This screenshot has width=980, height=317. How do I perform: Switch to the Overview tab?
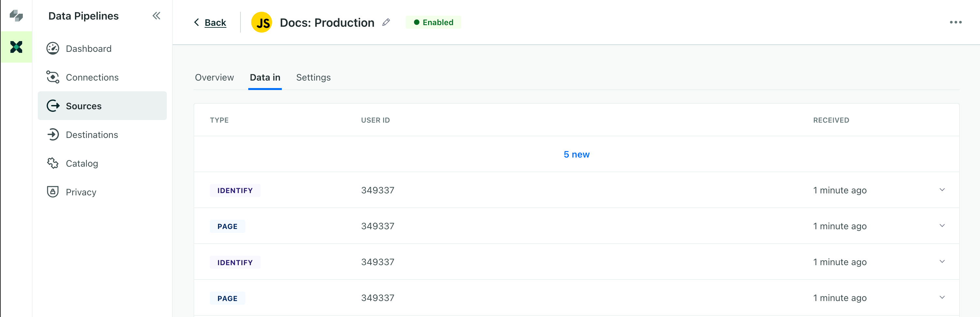point(215,77)
